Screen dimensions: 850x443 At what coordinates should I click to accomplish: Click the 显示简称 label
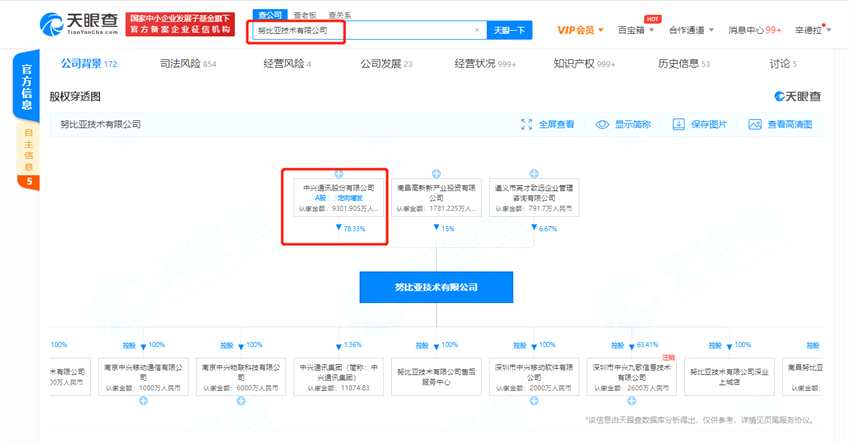633,124
